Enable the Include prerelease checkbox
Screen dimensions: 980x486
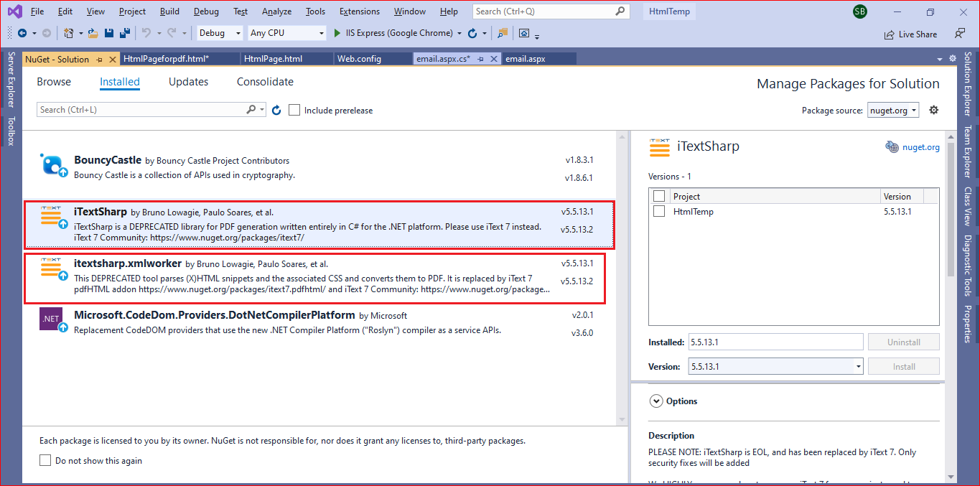coord(294,110)
